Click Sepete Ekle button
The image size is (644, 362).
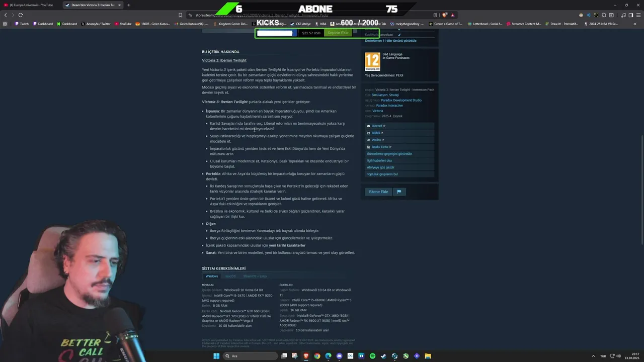pos(338,33)
